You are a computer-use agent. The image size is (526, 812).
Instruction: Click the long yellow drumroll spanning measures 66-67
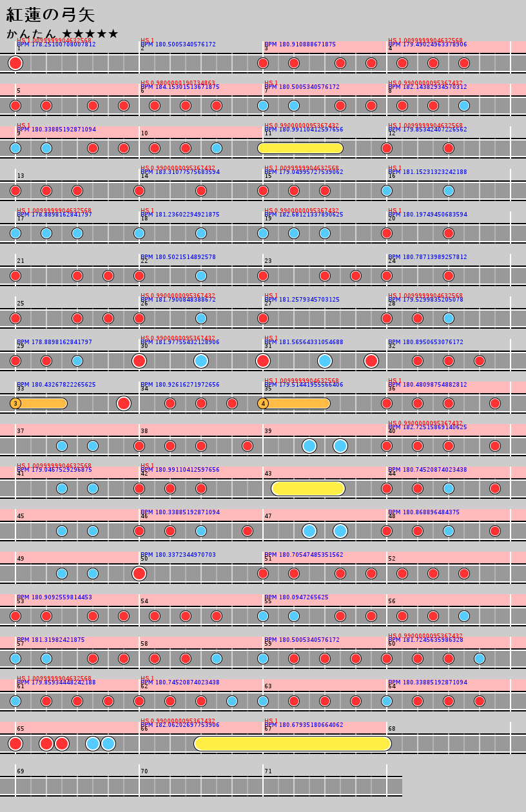293,744
